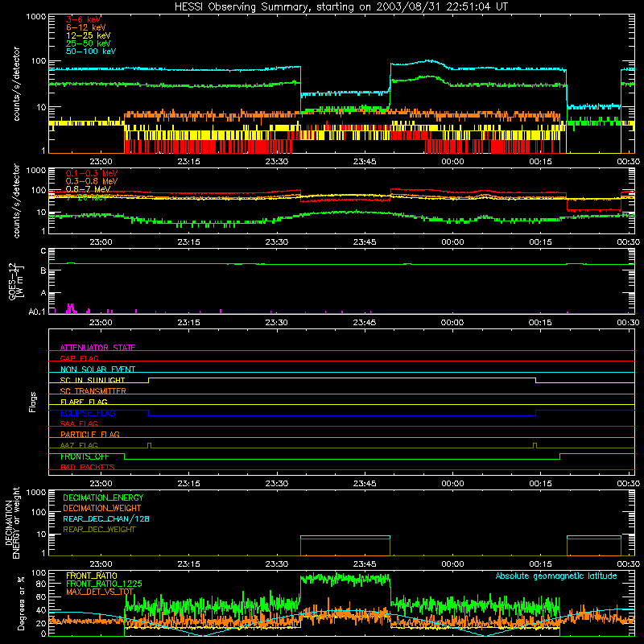Click the 23:15 tick label under the GOES plot

188,323
